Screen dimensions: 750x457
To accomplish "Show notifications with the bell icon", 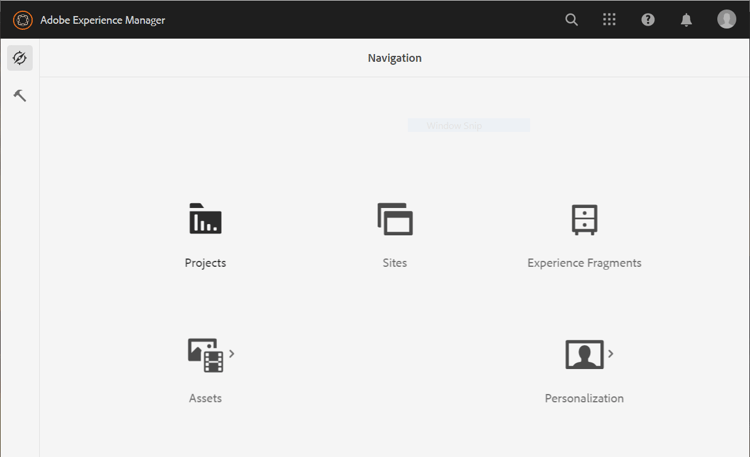I will pyautogui.click(x=686, y=20).
